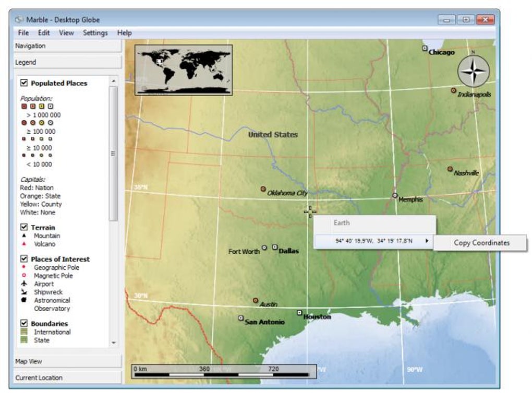Viewport: 532px width, 400px height.
Task: Click the Houston city marker
Action: pyautogui.click(x=299, y=312)
